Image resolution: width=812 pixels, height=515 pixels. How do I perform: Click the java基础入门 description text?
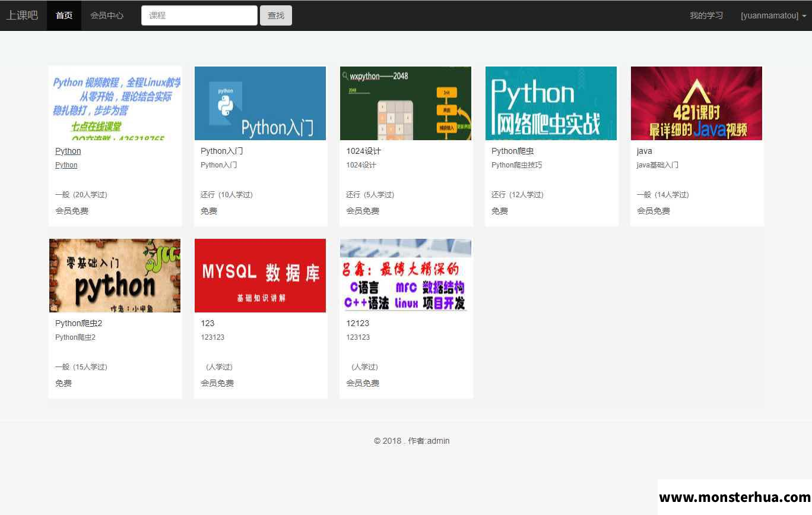coord(658,165)
